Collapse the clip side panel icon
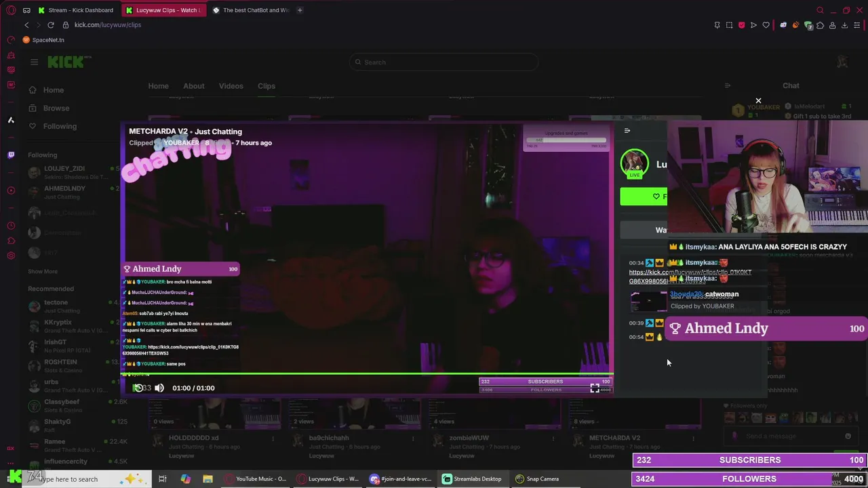868x488 pixels. (x=627, y=131)
